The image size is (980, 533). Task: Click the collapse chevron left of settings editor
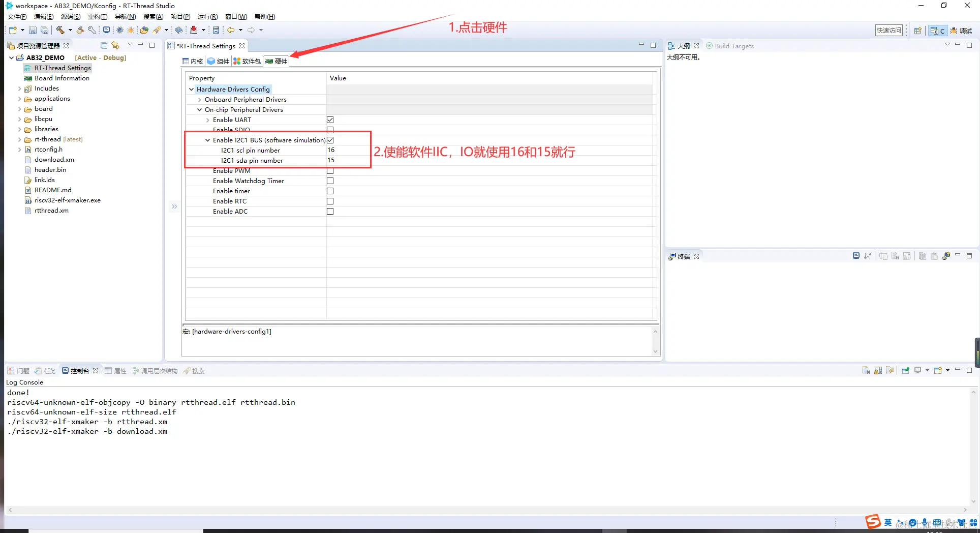tap(174, 206)
